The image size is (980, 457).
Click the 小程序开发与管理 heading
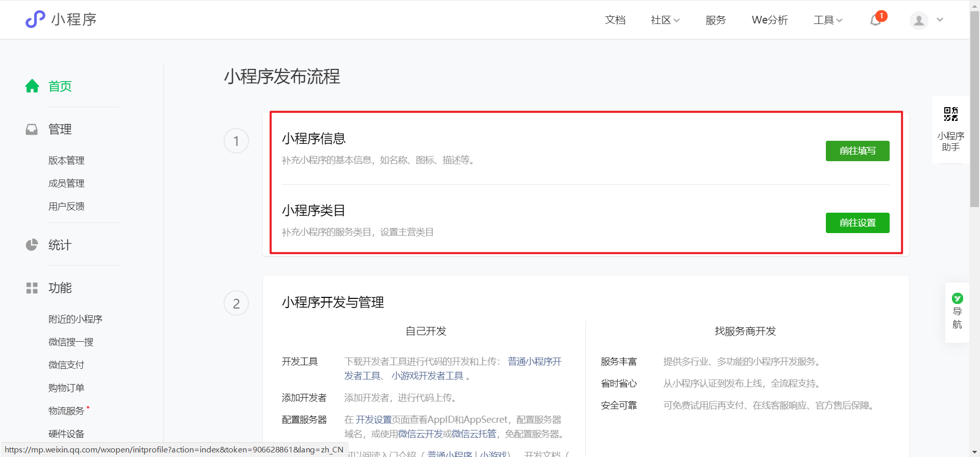[x=333, y=302]
